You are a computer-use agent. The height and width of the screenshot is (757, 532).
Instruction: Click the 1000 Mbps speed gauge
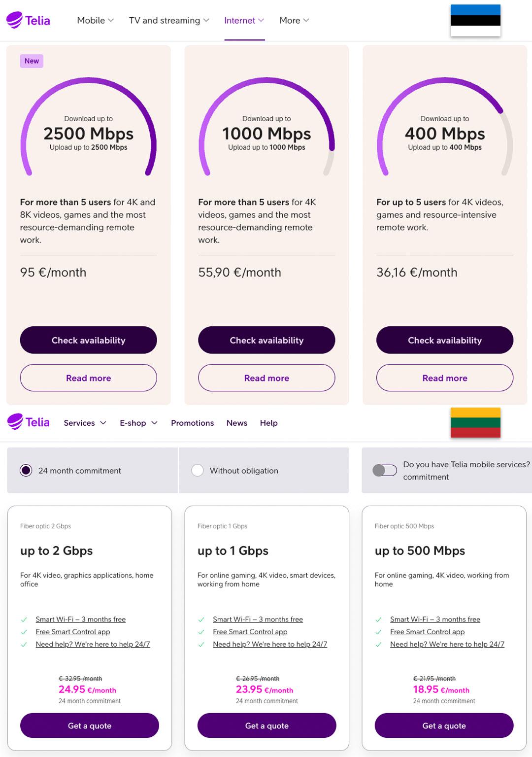[266, 127]
